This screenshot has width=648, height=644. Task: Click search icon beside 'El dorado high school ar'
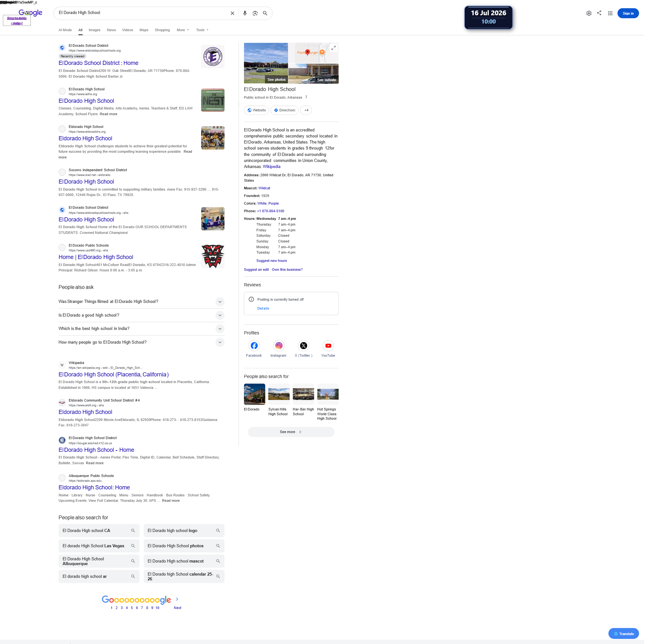134,580
